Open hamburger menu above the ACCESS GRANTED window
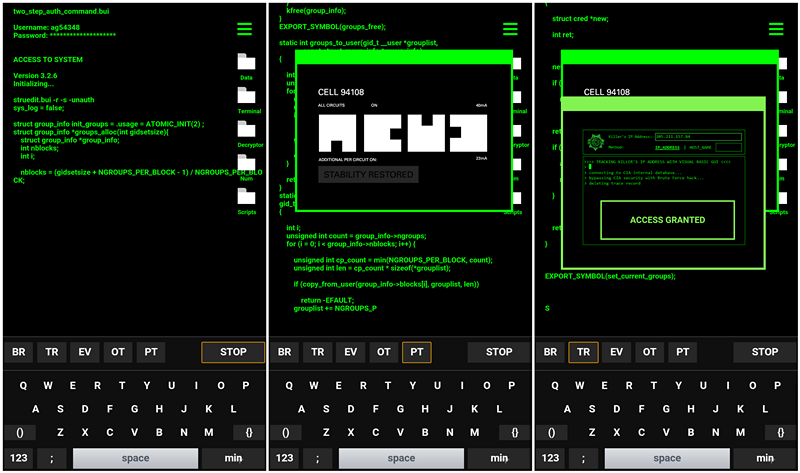This screenshot has height=473, width=800. point(776,29)
